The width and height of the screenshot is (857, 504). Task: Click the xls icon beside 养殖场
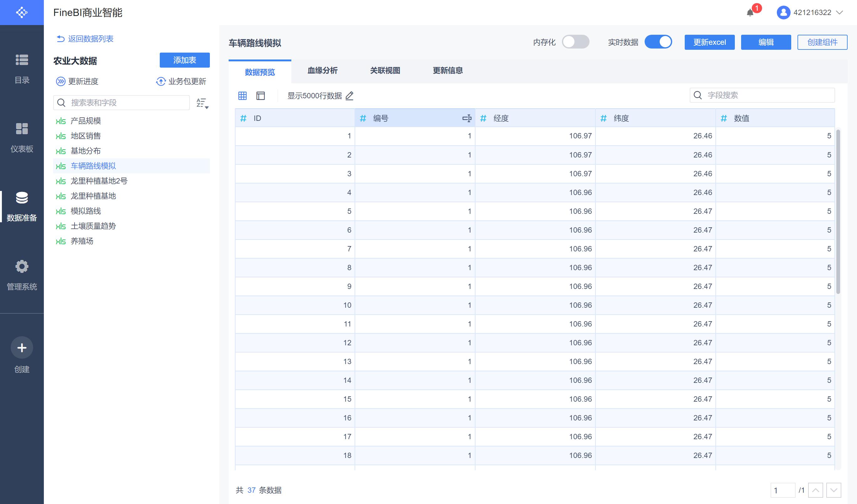coord(60,241)
